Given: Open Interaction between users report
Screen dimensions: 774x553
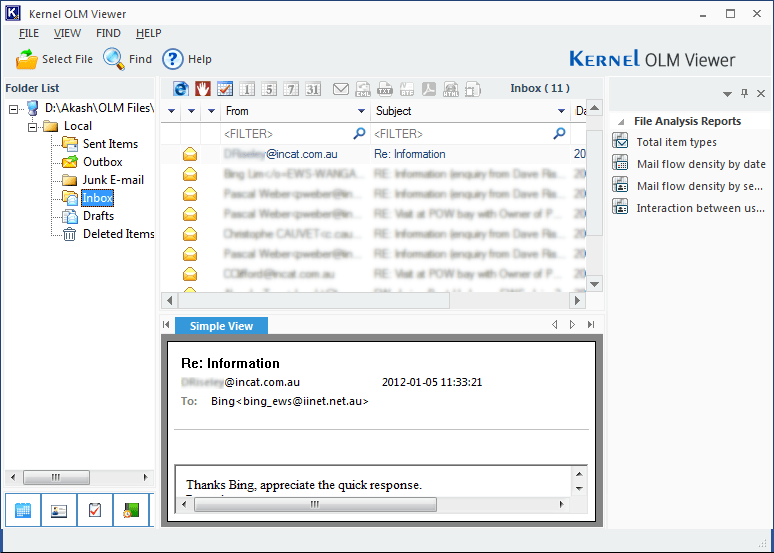Looking at the screenshot, I should (700, 208).
